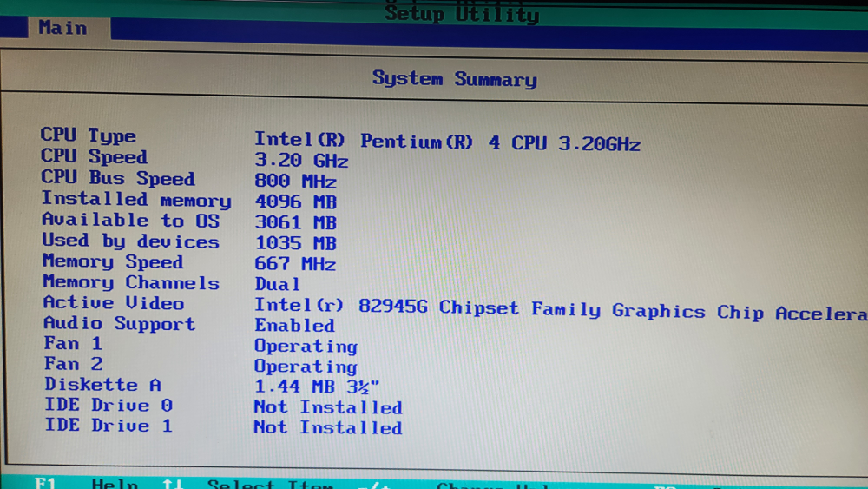868x489 pixels.
Task: Click the Dual value
Action: click(277, 284)
